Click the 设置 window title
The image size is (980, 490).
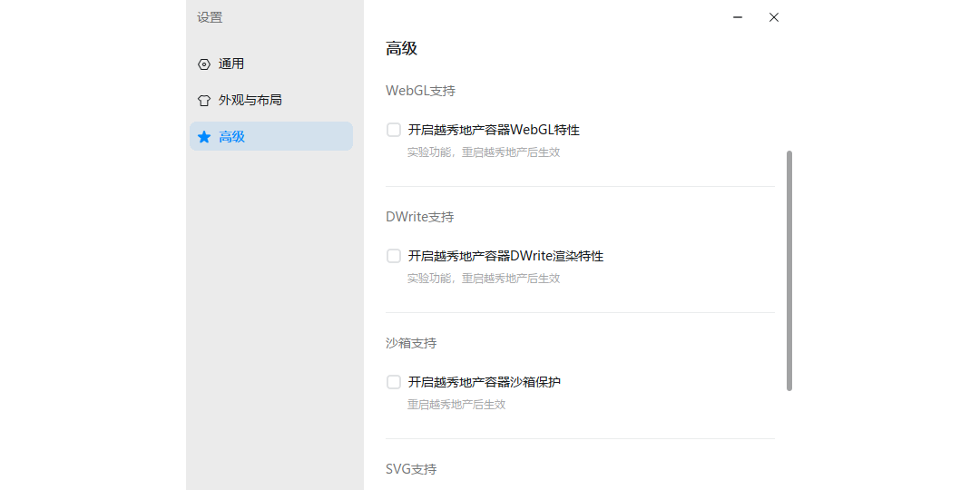pyautogui.click(x=210, y=17)
